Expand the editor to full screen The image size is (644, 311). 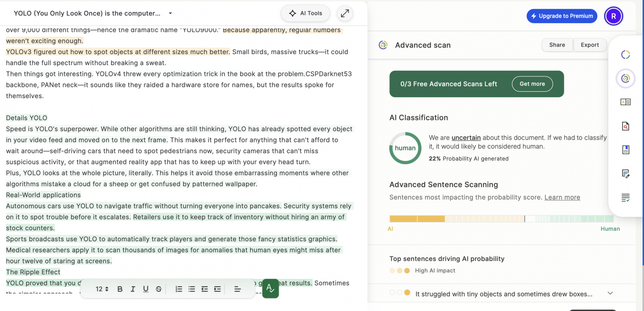pyautogui.click(x=345, y=14)
